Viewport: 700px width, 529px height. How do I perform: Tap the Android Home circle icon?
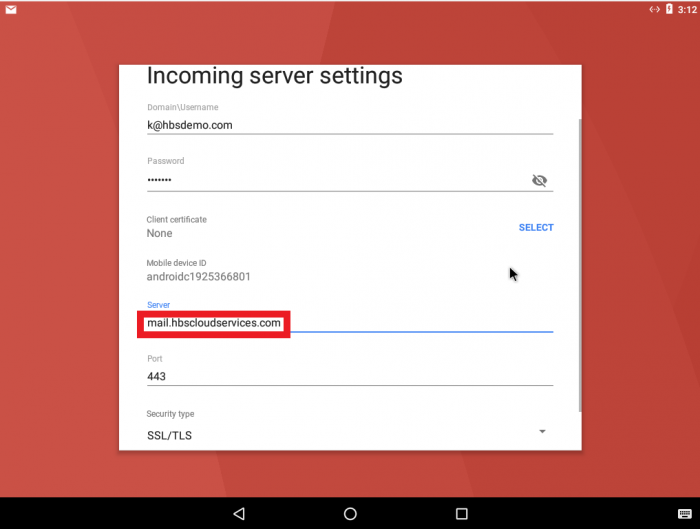coord(350,513)
